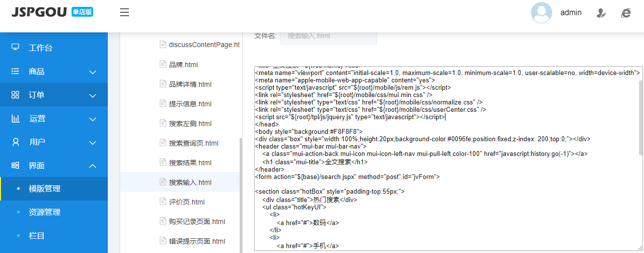
Task: Click the edit-profile user icon beside admin
Action: pos(601,13)
